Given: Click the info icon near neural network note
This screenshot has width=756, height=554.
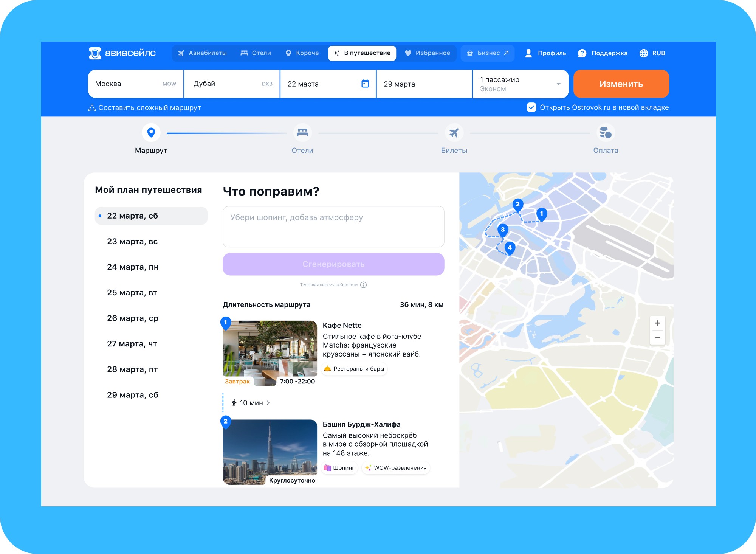Looking at the screenshot, I should (x=363, y=285).
